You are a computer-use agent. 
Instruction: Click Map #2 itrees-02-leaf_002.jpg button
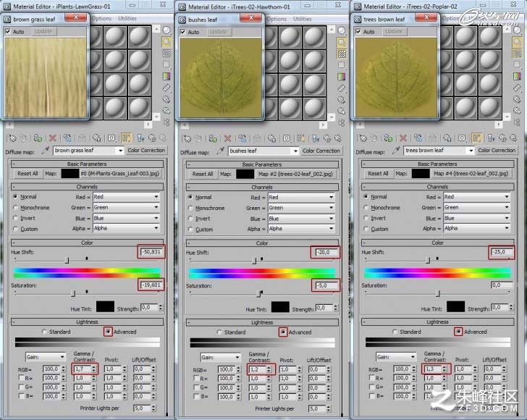(x=295, y=175)
